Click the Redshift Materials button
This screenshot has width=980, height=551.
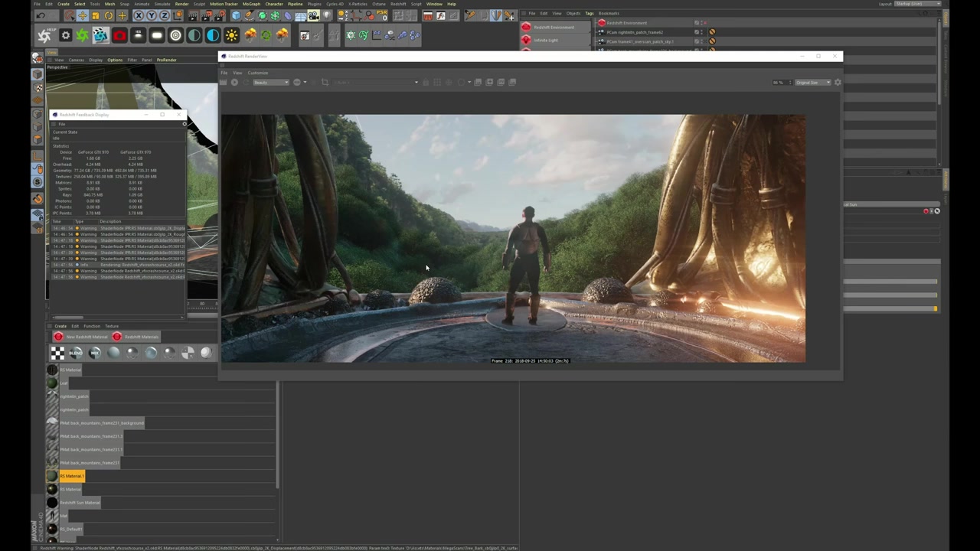coord(136,337)
